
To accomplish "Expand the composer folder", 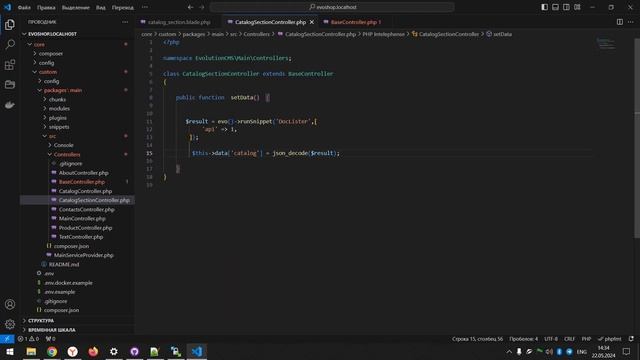I will click(x=77, y=53).
